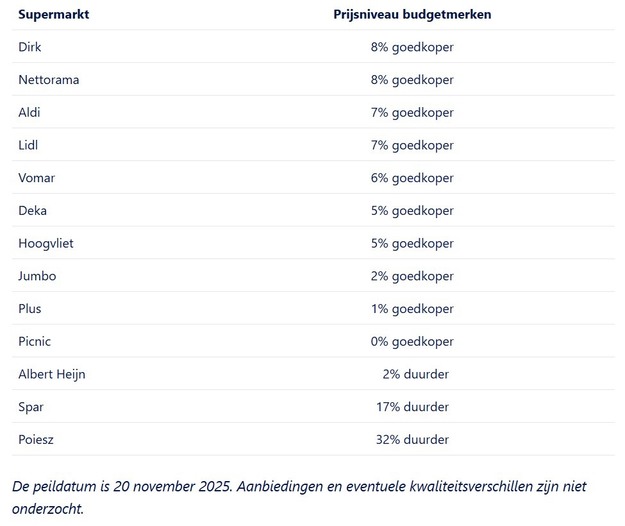Select the Albert Heijn row name
625x526 pixels.
pyautogui.click(x=52, y=374)
